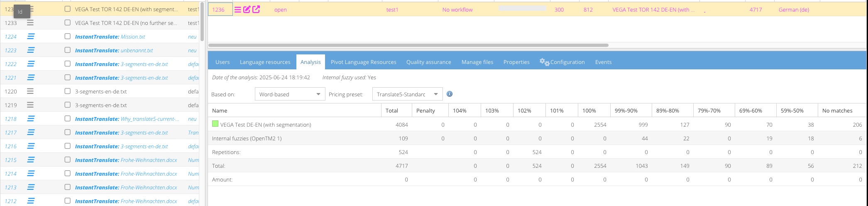Image resolution: width=868 pixels, height=206 pixels.
Task: Click the pink edit icon for task 1236
Action: (247, 10)
